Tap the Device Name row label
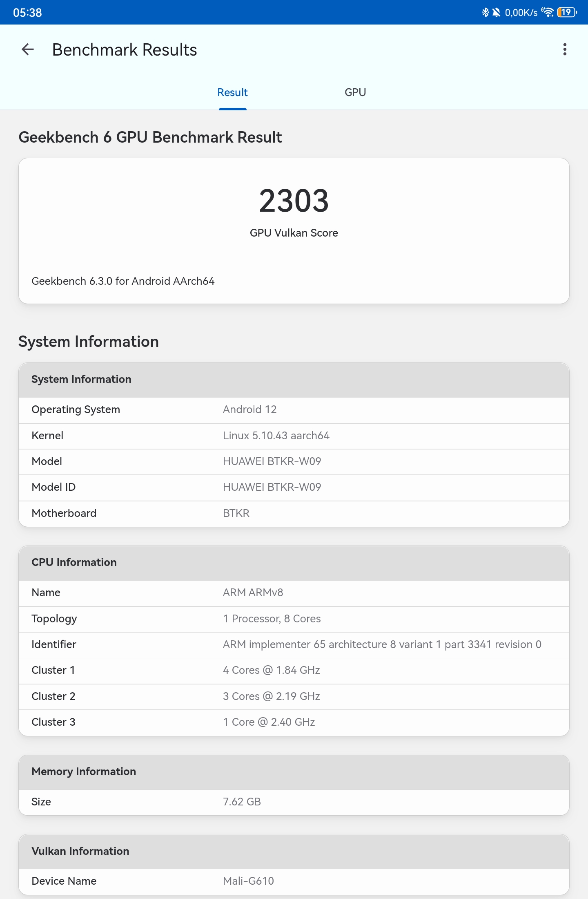The width and height of the screenshot is (588, 899). [64, 881]
